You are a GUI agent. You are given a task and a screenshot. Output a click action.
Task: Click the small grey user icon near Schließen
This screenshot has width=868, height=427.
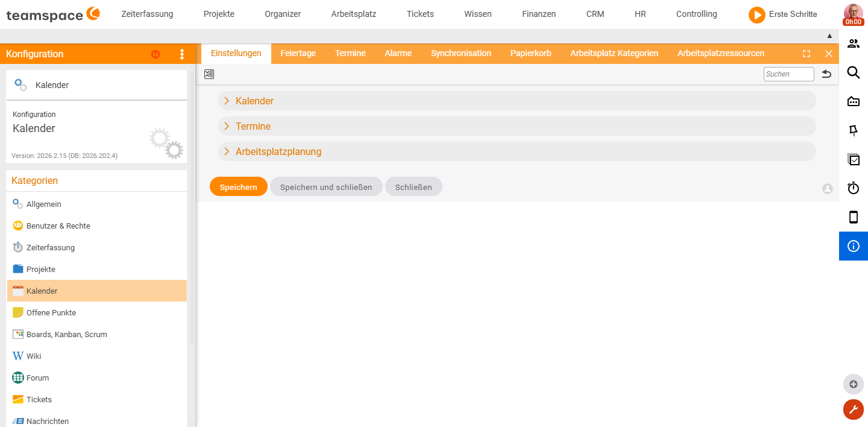point(828,189)
